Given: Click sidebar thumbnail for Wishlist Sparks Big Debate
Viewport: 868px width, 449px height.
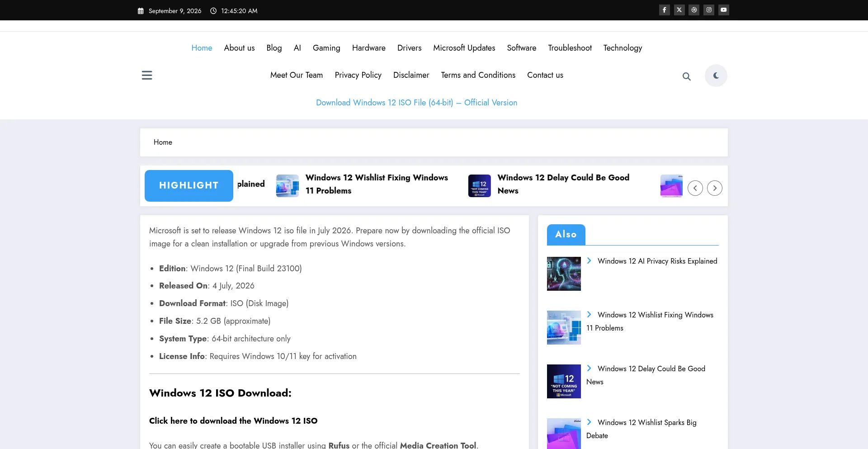Looking at the screenshot, I should pyautogui.click(x=564, y=434).
